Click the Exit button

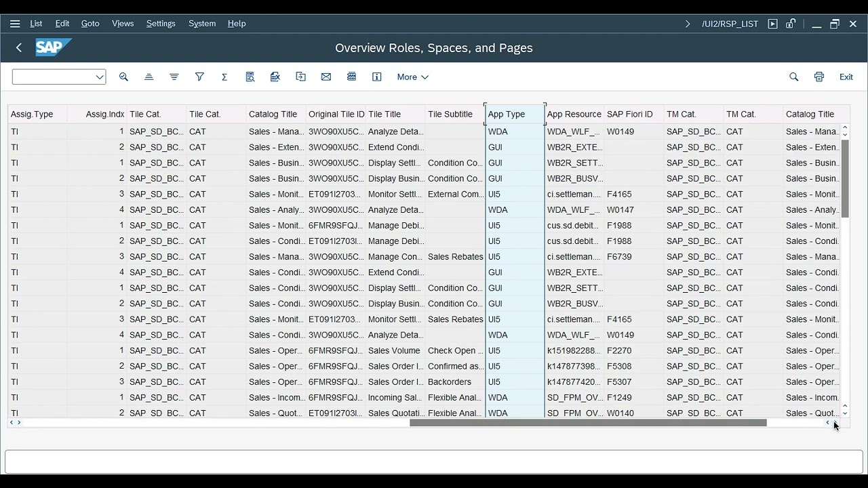coord(846,77)
